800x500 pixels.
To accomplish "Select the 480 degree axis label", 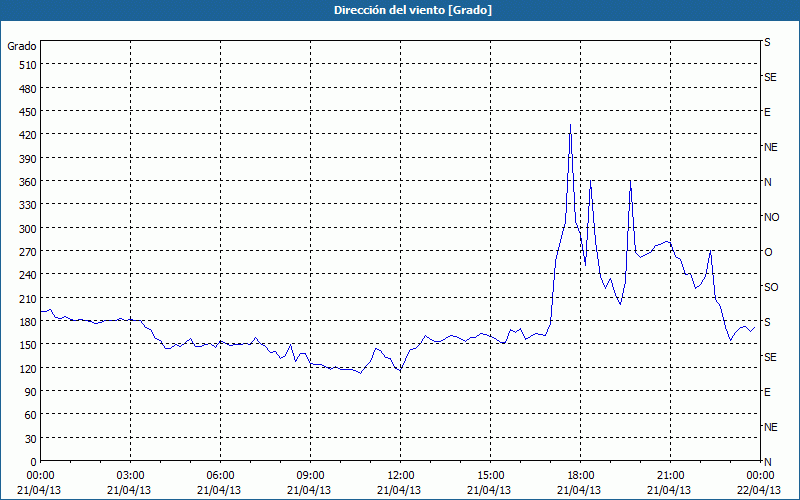I will [28, 89].
